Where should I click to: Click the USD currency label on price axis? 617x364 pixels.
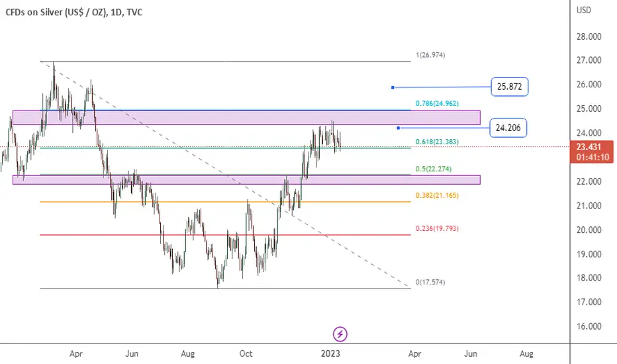pos(583,10)
